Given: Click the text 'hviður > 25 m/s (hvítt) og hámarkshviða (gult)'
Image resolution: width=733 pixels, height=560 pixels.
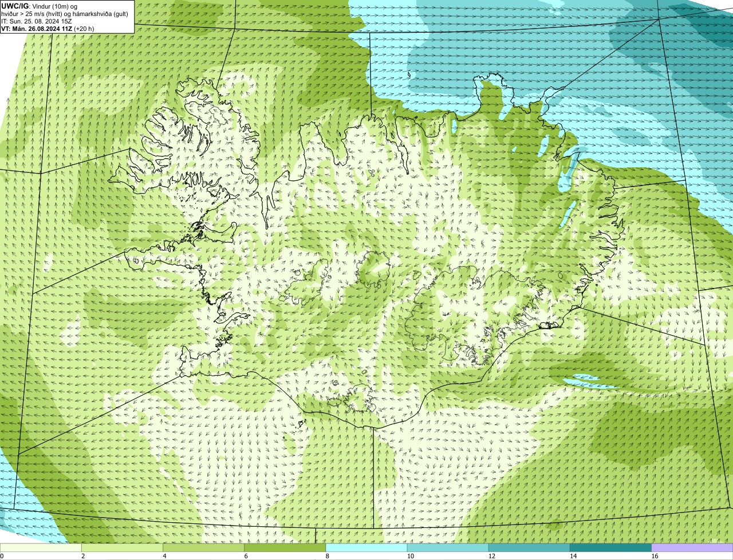Looking at the screenshot, I should pyautogui.click(x=64, y=13).
